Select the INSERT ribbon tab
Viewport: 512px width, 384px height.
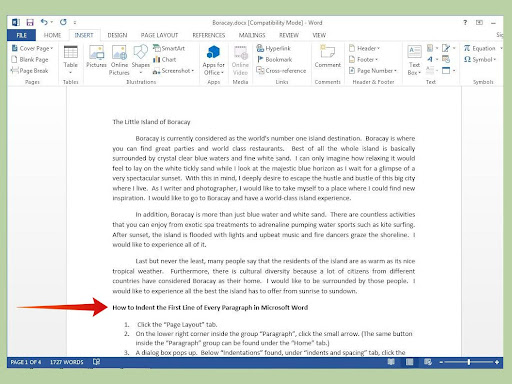tap(84, 35)
